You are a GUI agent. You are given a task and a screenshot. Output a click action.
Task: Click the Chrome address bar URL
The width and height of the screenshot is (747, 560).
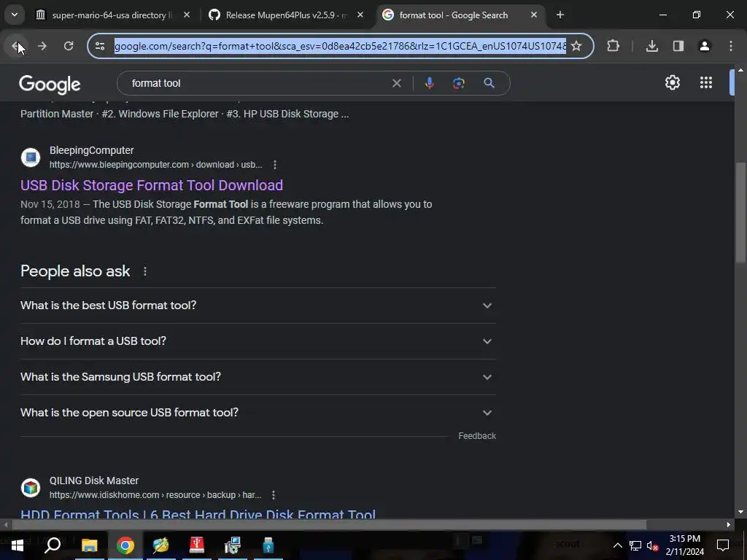[340, 46]
